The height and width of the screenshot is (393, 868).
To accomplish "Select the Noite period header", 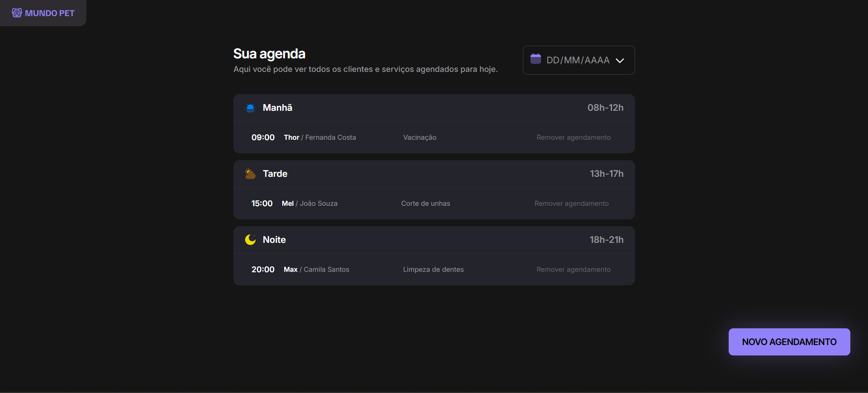I will [274, 240].
